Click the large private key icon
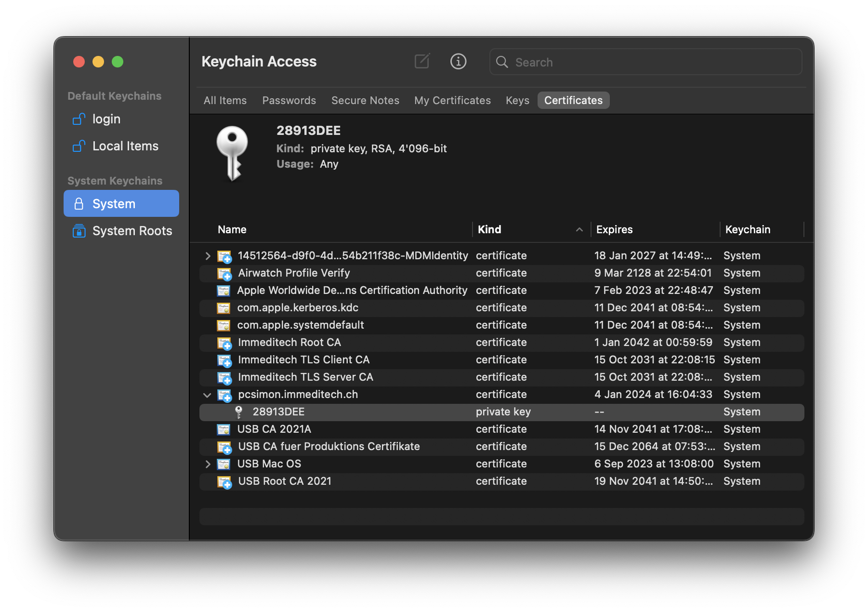 232,153
